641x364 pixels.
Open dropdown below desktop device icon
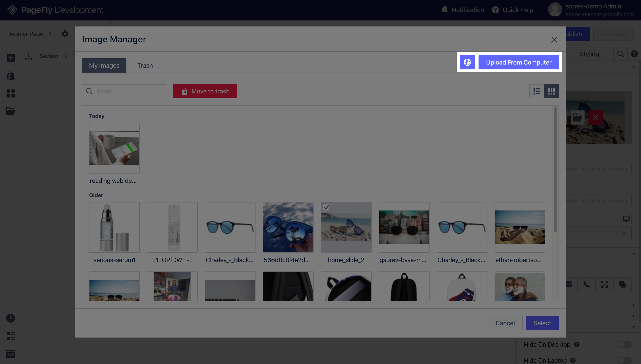[599, 233]
